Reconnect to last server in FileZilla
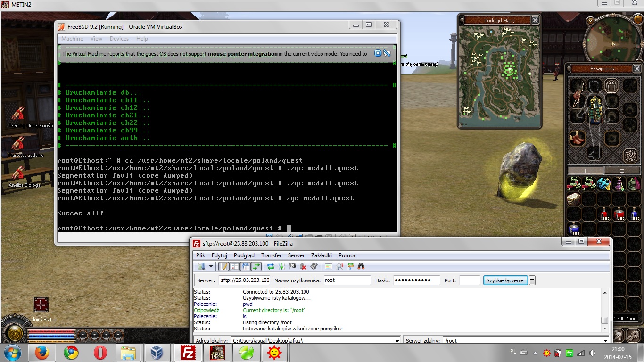The width and height of the screenshot is (644, 362). tap(314, 266)
